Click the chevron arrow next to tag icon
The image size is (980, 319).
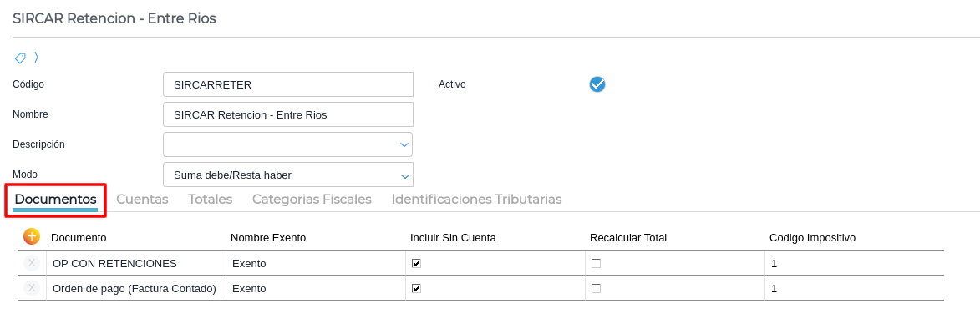36,58
